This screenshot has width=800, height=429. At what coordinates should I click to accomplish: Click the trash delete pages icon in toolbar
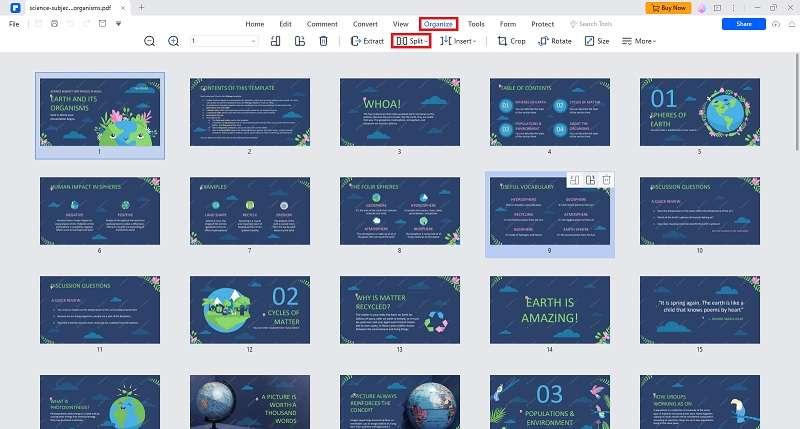tap(323, 41)
